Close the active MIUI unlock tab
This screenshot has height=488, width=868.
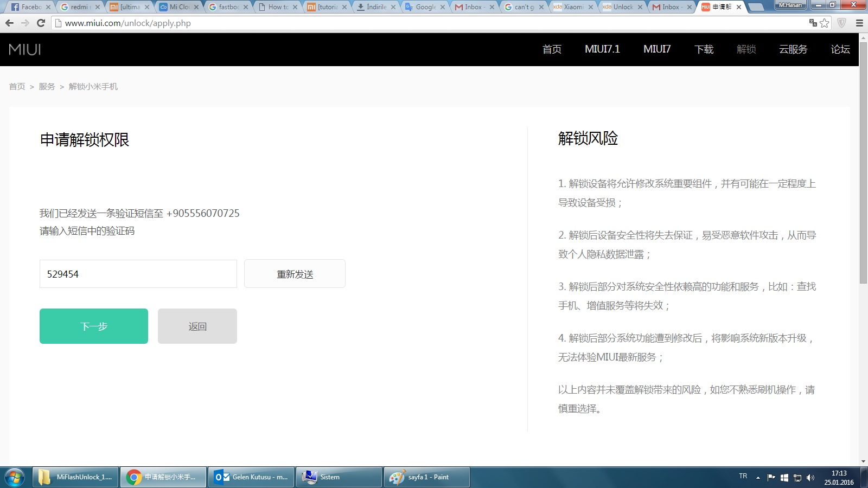coord(739,7)
